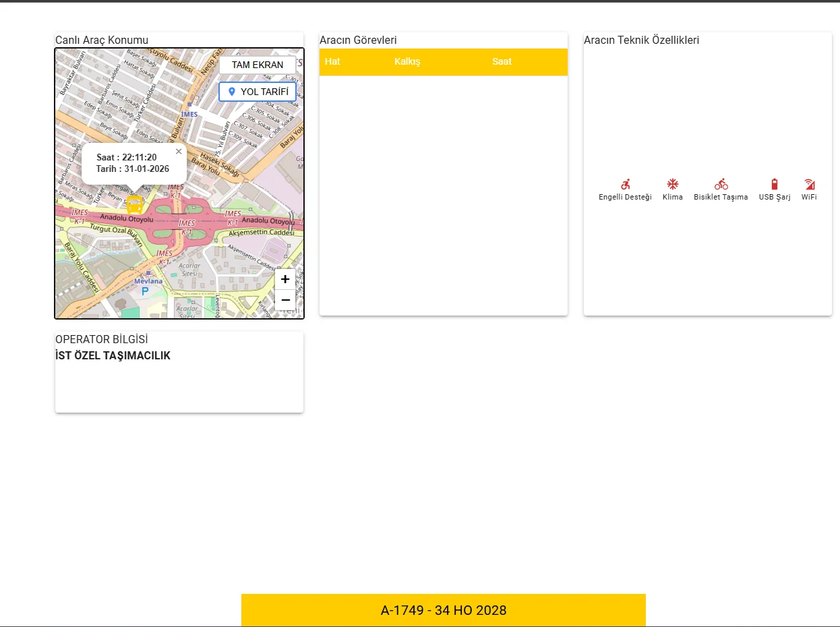Click the yellow bus marker on map
The image size is (840, 627).
pos(135,205)
